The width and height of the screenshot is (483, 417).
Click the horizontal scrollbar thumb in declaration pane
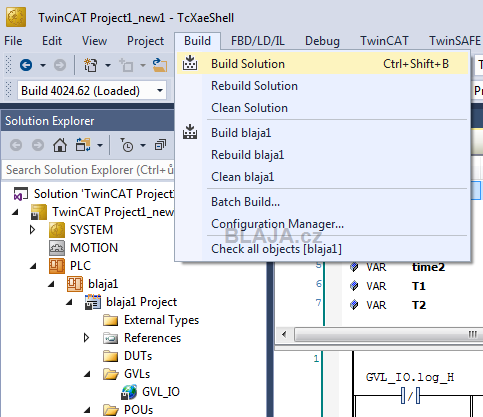pos(389,334)
